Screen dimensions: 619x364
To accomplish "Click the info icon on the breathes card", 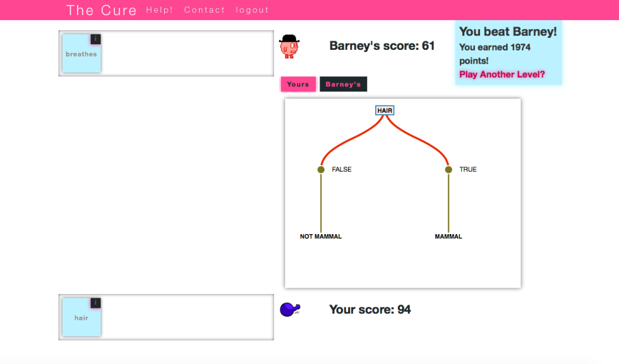I will [95, 39].
